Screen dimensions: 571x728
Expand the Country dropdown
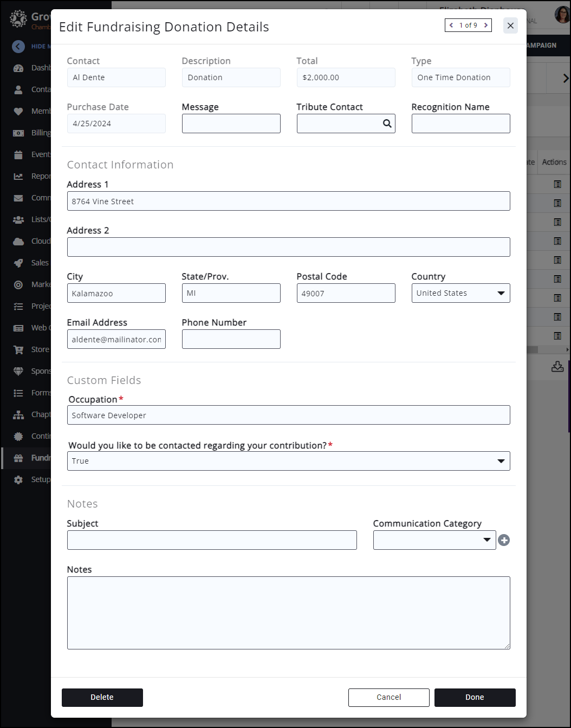point(460,293)
